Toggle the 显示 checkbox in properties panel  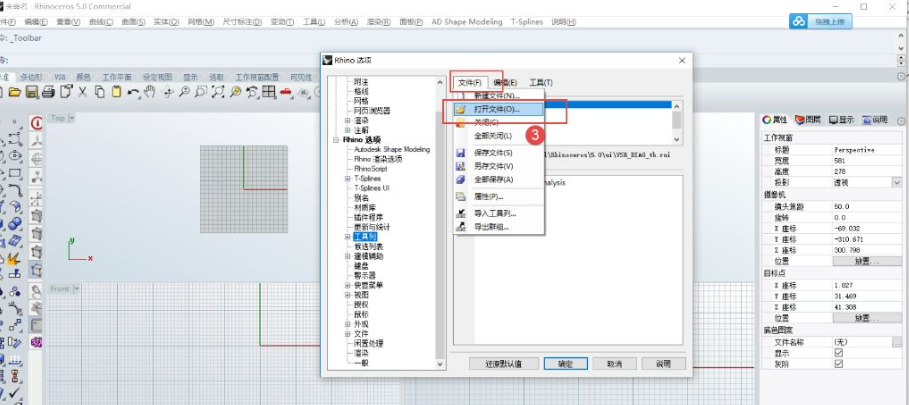tap(838, 352)
